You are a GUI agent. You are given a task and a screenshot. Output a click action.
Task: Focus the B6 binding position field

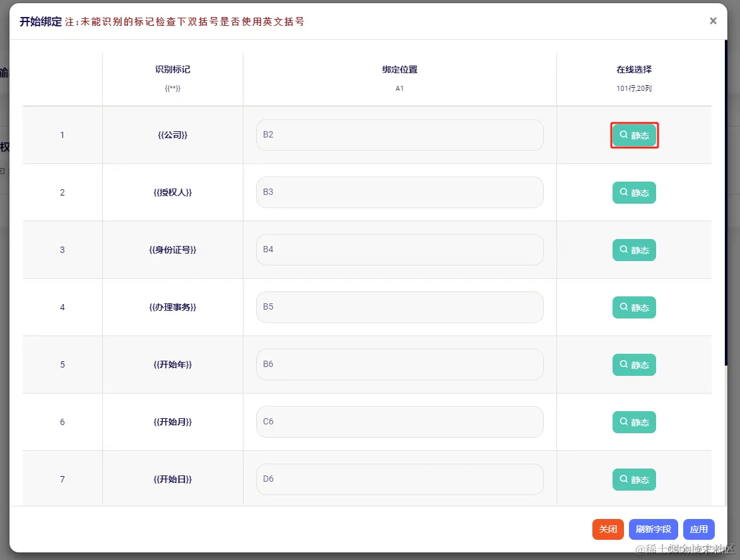(400, 365)
